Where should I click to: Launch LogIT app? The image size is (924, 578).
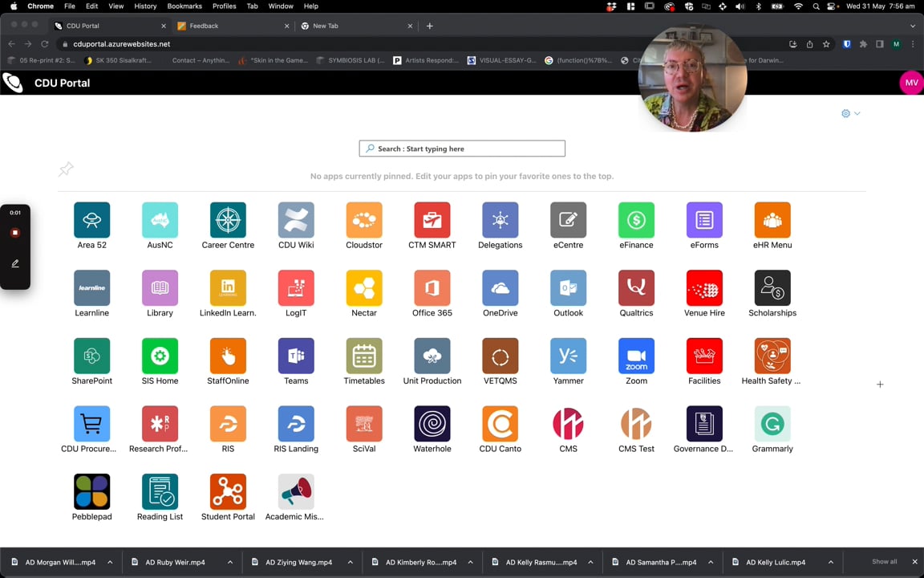coord(296,288)
